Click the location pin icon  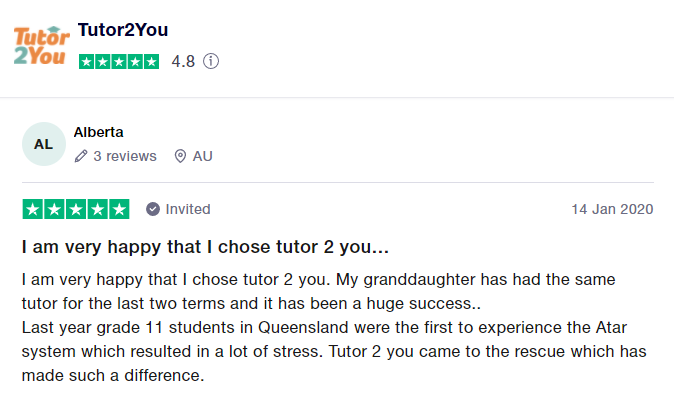tap(180, 156)
